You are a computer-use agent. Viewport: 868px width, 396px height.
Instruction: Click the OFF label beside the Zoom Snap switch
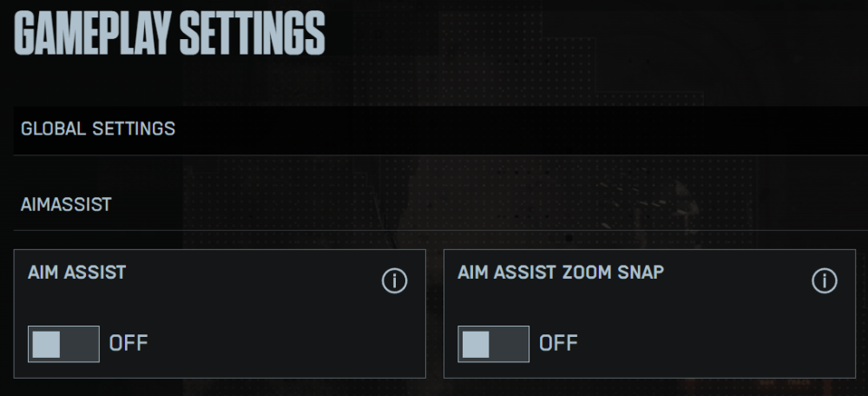(558, 344)
